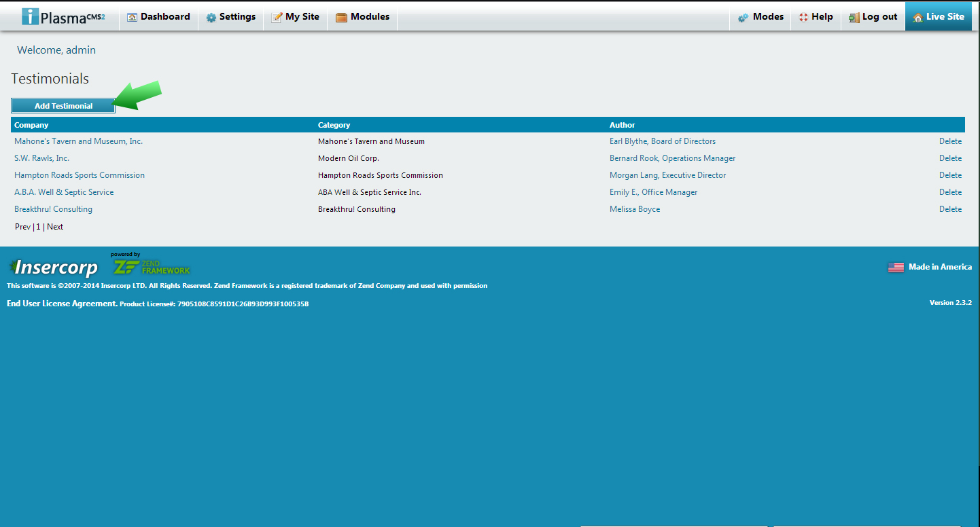Open Breakthru! Consulting company link
The height and width of the screenshot is (527, 980).
click(53, 209)
